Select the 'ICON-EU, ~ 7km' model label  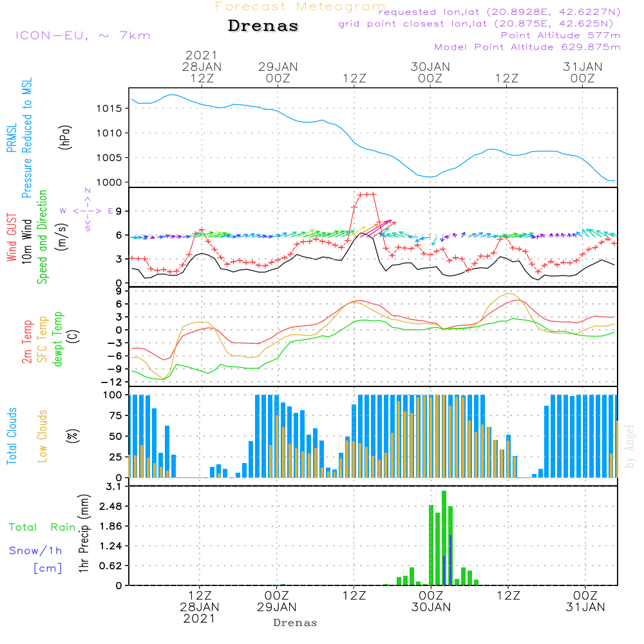tap(82, 35)
